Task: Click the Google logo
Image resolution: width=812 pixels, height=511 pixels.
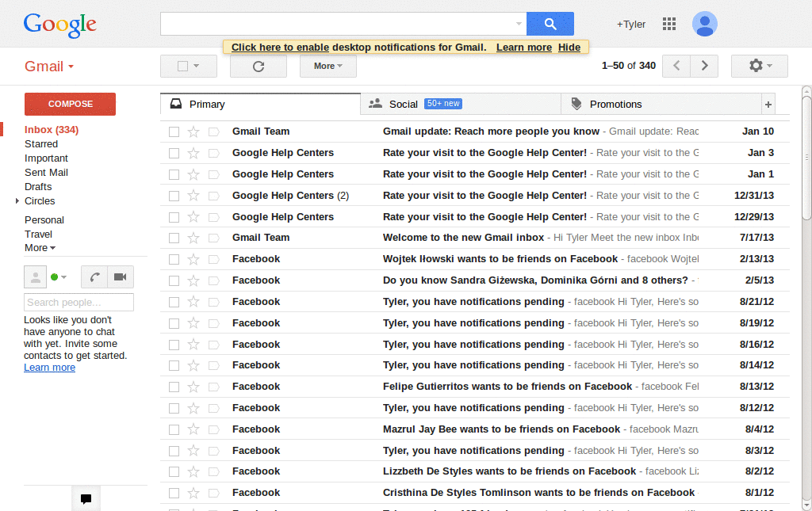Action: point(60,25)
